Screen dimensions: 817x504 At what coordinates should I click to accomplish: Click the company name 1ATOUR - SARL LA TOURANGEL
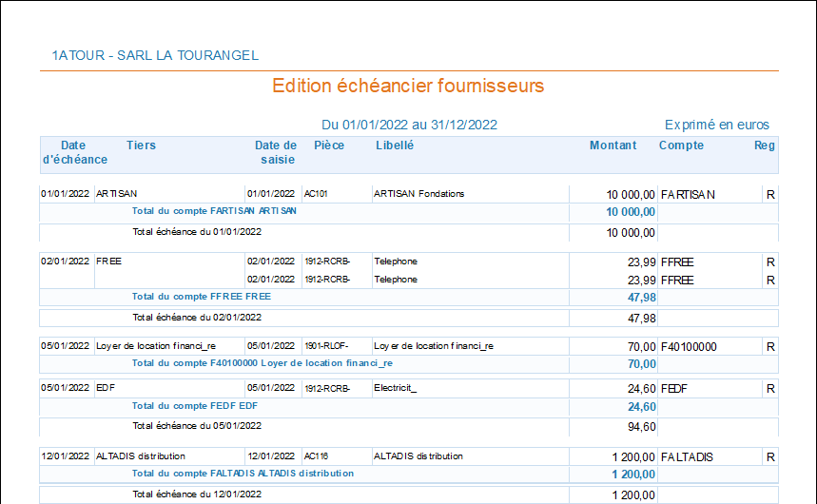[155, 55]
